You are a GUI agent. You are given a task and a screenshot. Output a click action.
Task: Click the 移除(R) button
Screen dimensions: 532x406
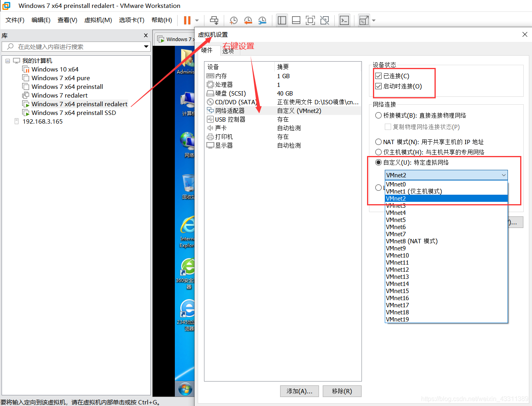coord(342,391)
